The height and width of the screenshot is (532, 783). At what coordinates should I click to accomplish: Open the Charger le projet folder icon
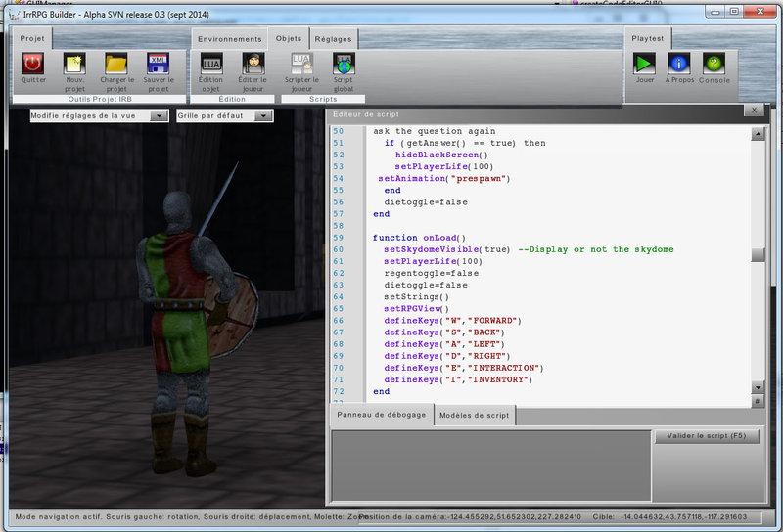coord(115,65)
